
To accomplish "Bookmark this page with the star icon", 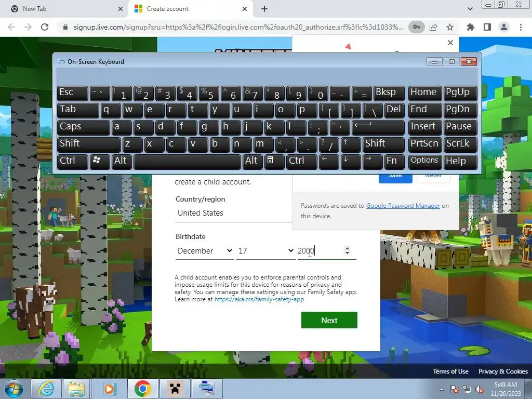I will tap(450, 27).
